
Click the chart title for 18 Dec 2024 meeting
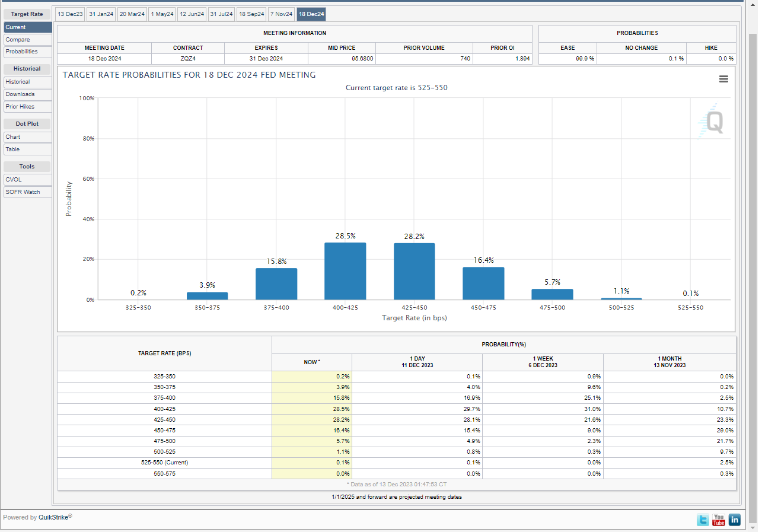coord(189,75)
